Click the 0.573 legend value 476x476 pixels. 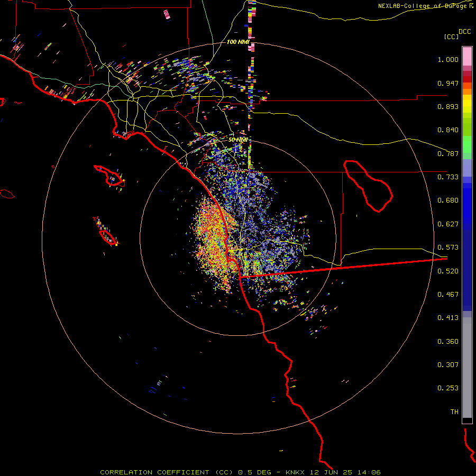[x=448, y=248]
